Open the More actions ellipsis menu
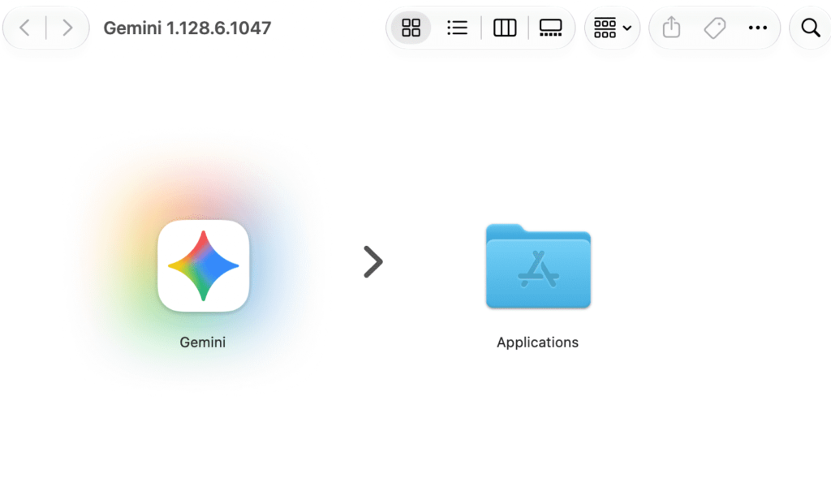Screen dimensions: 831x504 (758, 28)
